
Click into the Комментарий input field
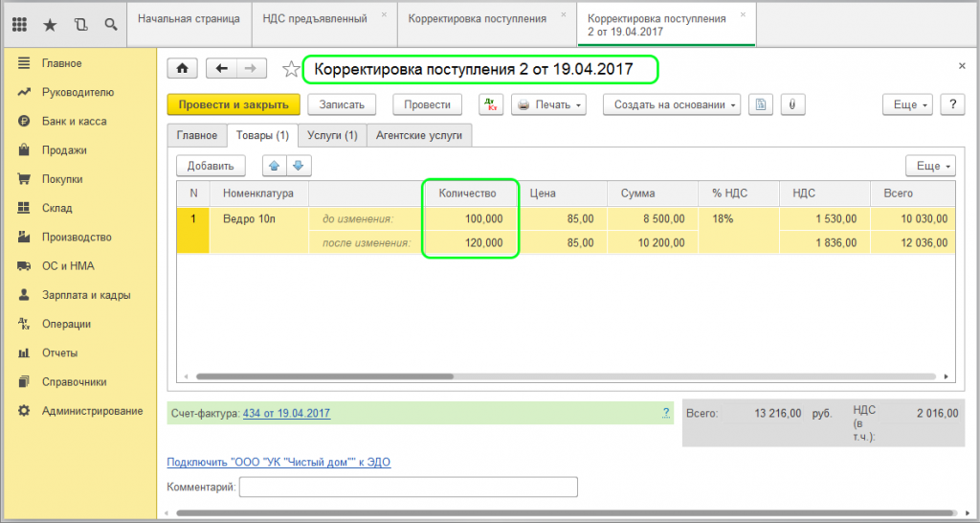(x=408, y=488)
